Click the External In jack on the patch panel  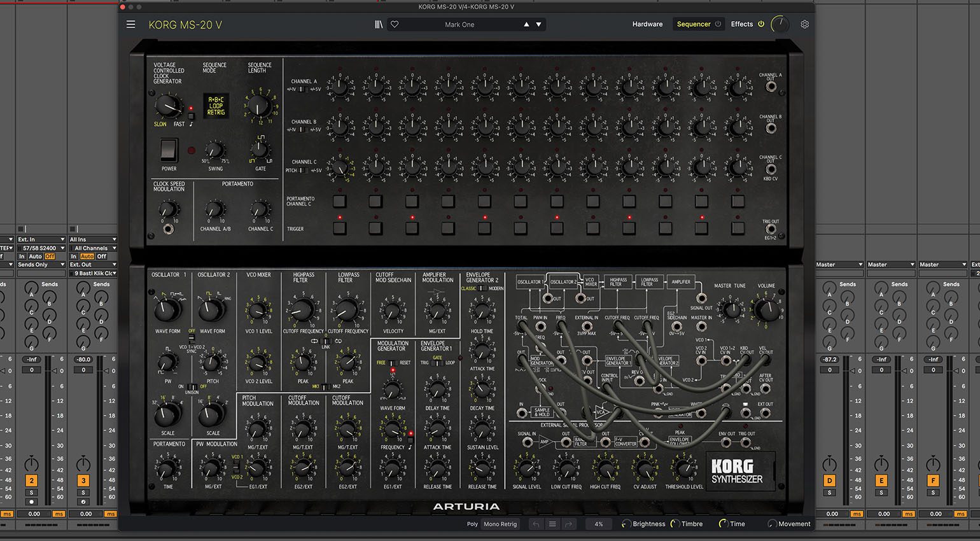[x=586, y=327]
